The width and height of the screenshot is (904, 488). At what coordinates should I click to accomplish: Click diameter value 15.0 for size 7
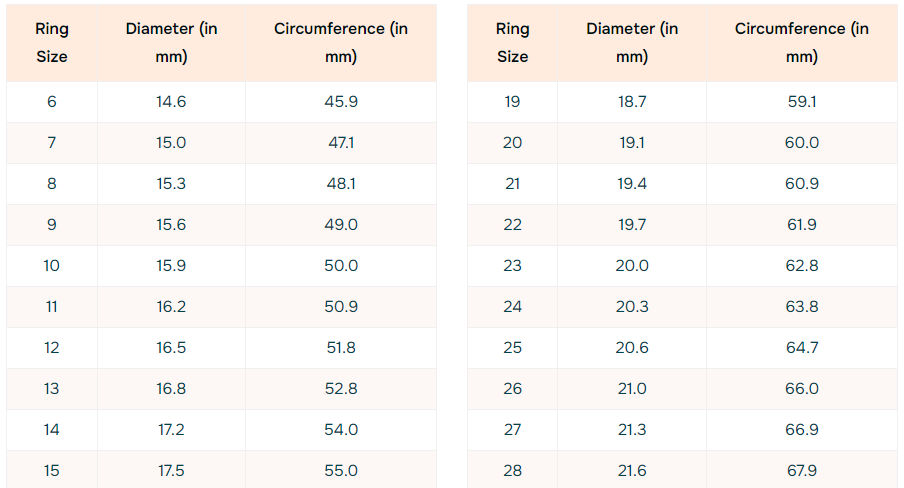point(171,143)
